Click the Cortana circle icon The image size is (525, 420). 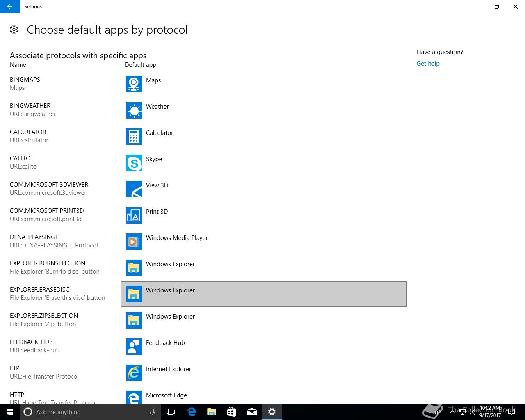pyautogui.click(x=28, y=412)
